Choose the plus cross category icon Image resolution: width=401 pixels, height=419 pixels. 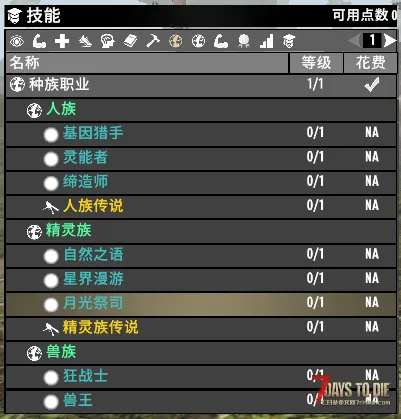[x=62, y=42]
